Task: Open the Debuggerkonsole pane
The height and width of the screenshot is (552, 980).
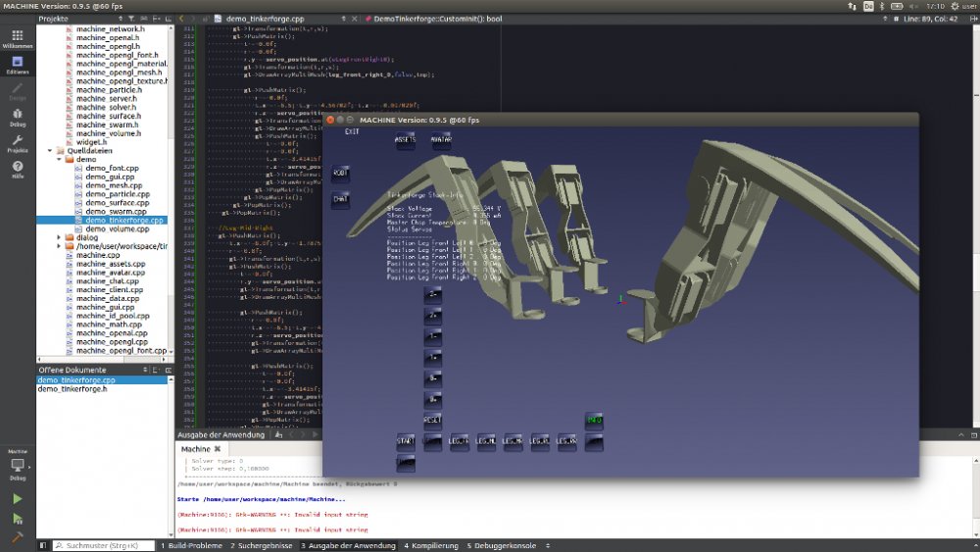Action: (501, 546)
